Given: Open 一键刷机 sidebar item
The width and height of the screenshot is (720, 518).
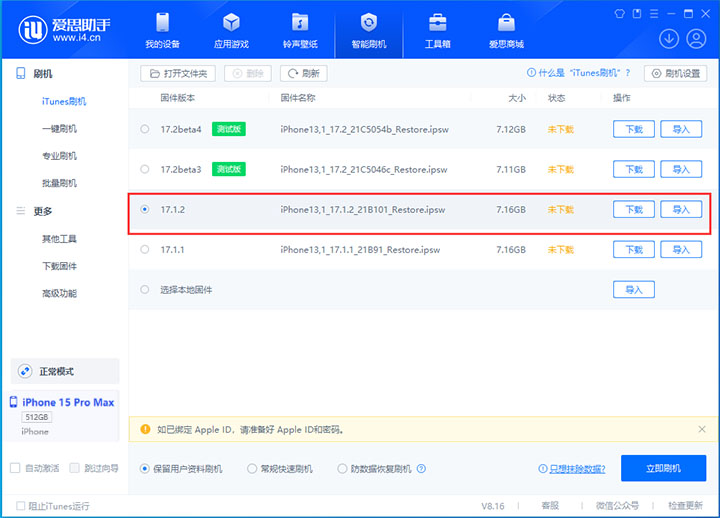Looking at the screenshot, I should pos(59,129).
